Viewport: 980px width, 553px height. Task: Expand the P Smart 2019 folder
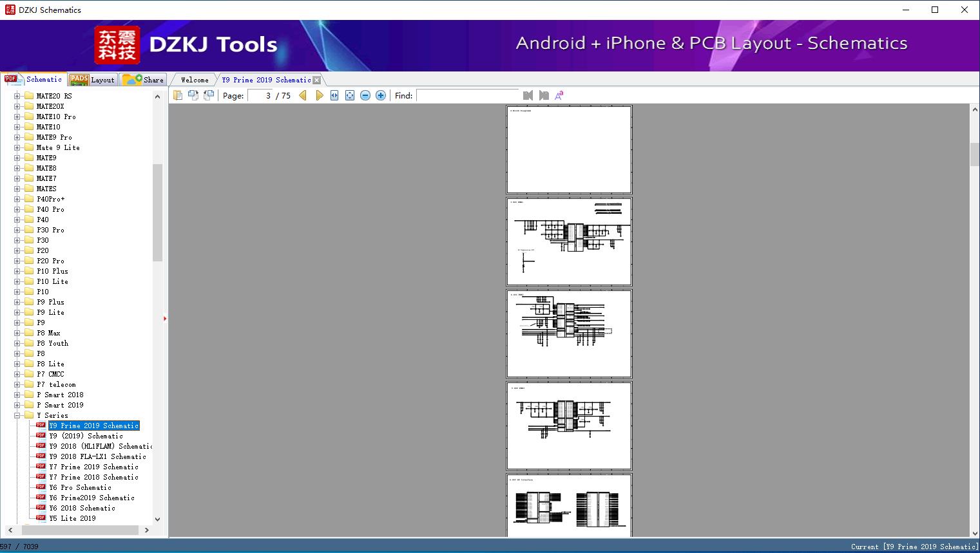click(17, 405)
